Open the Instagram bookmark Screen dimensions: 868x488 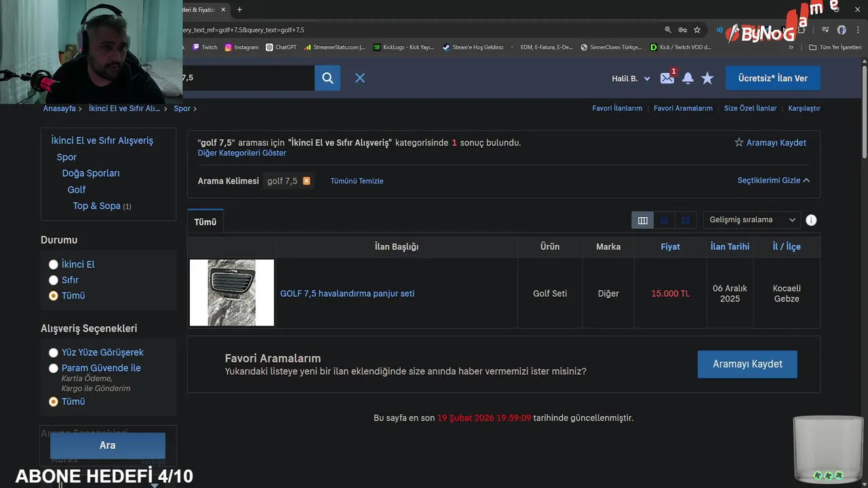(x=241, y=47)
